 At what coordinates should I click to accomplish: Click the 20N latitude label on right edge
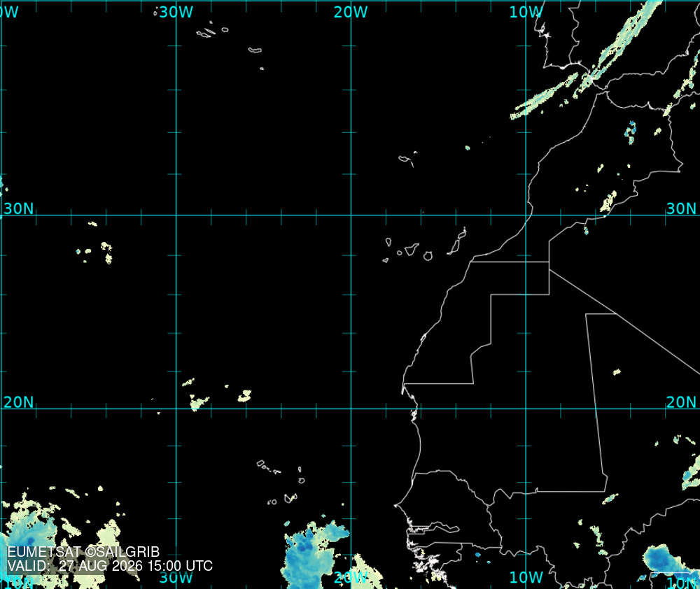click(681, 402)
